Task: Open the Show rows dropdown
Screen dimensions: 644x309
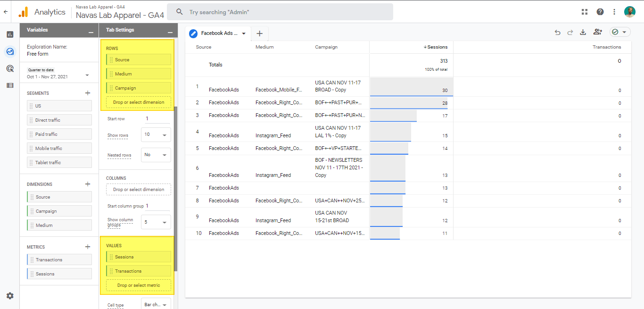Action: click(x=156, y=135)
